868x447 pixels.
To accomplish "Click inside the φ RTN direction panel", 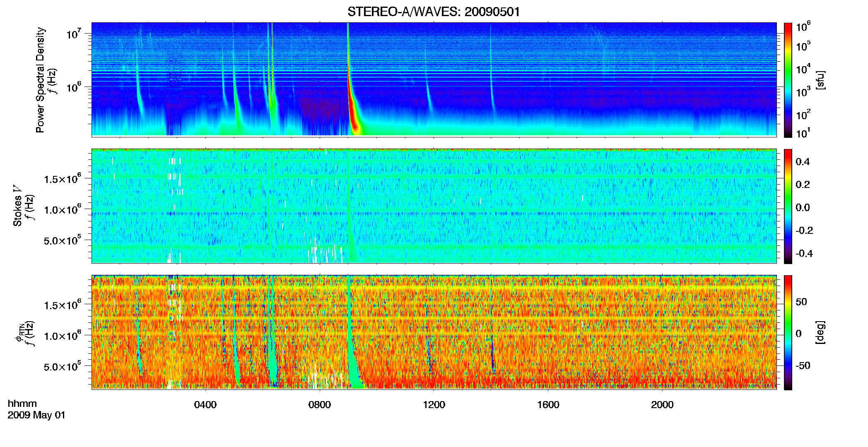I will [434, 332].
